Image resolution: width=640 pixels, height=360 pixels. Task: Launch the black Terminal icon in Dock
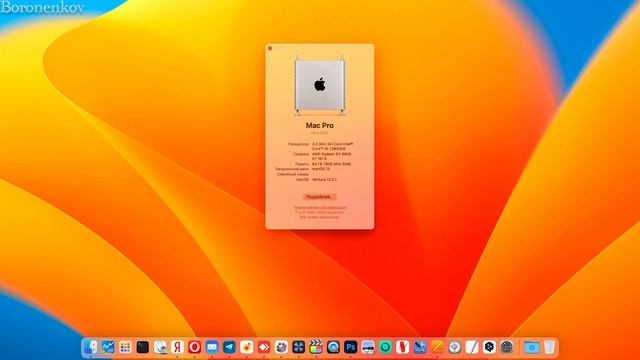click(x=142, y=347)
